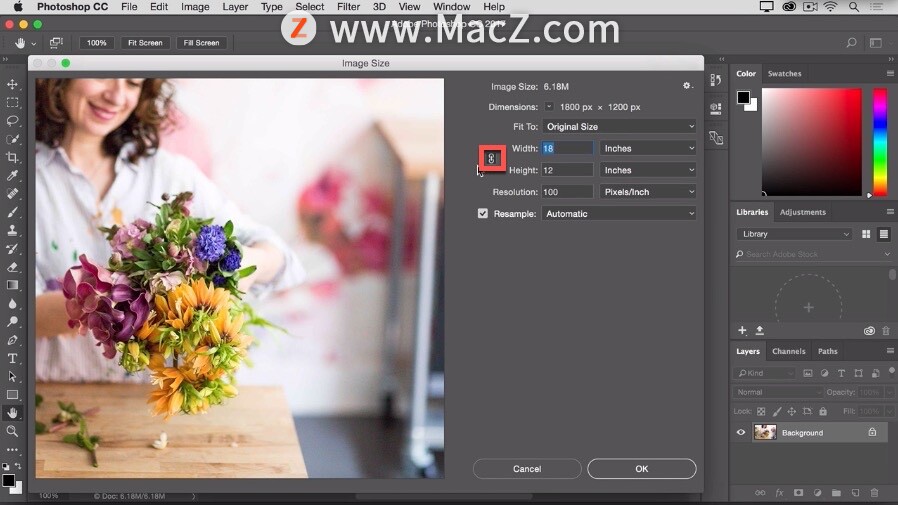
Task: Open the Fit To dropdown
Action: [x=619, y=127]
